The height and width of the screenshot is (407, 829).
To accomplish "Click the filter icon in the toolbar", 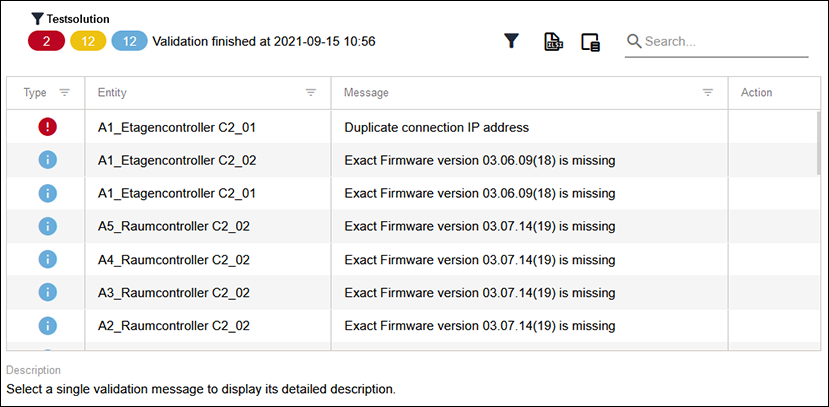I will (510, 42).
